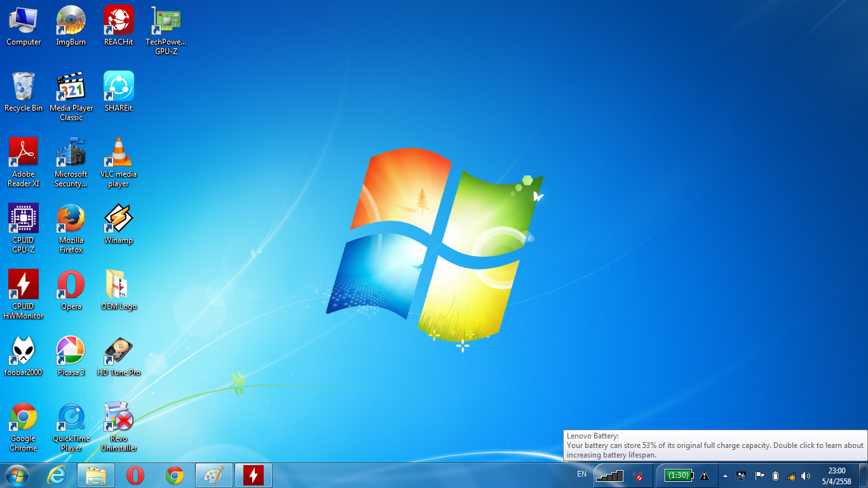This screenshot has width=868, height=488.
Task: Select the Microsoft Security Essentials shortcut
Action: click(x=71, y=163)
